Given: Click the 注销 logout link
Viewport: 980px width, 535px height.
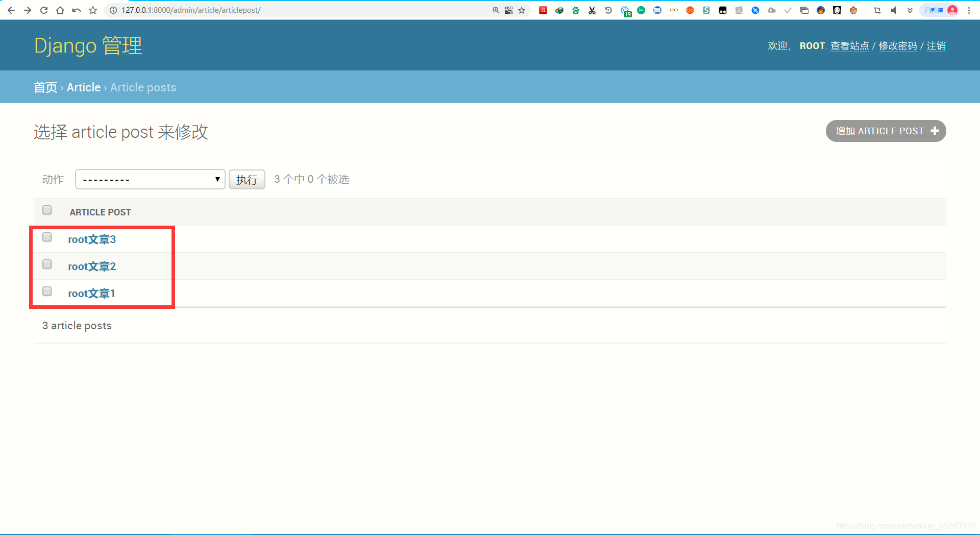Looking at the screenshot, I should 936,46.
